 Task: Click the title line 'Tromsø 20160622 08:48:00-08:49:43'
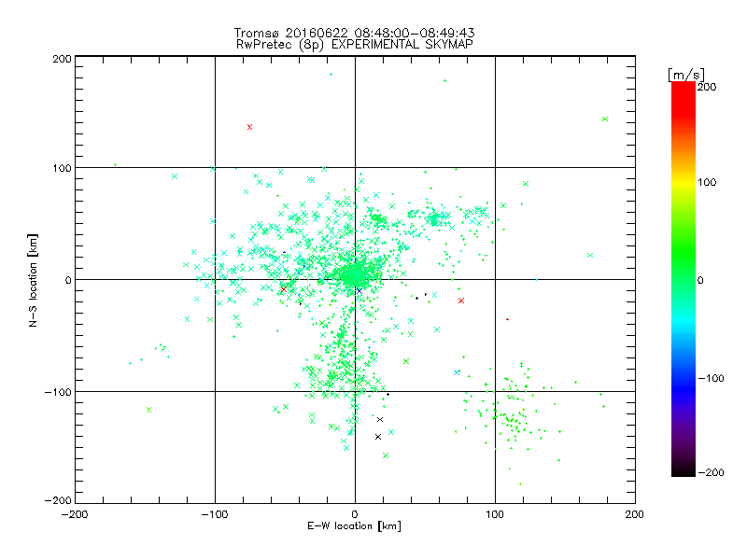(x=354, y=33)
